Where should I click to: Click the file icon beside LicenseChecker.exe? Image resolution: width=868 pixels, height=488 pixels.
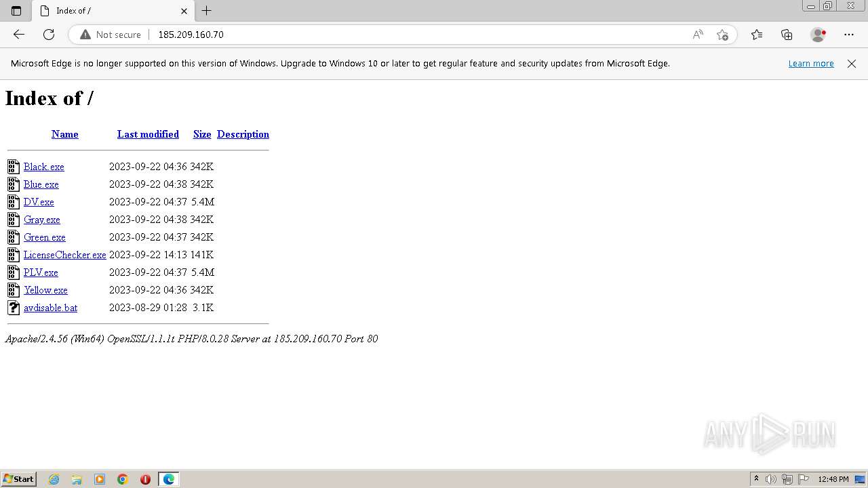click(14, 255)
